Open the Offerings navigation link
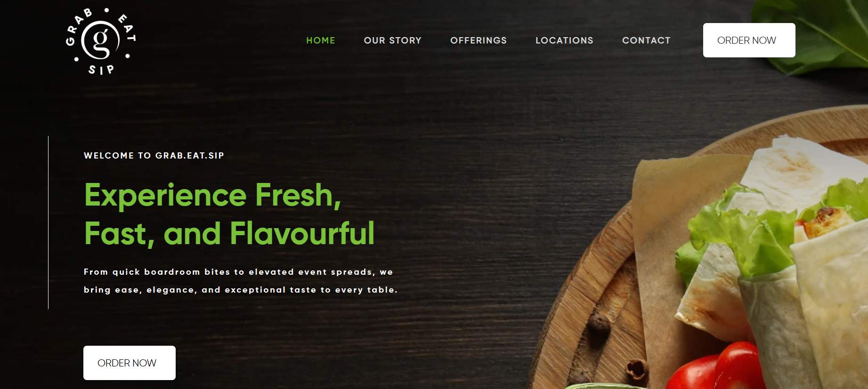 (479, 40)
